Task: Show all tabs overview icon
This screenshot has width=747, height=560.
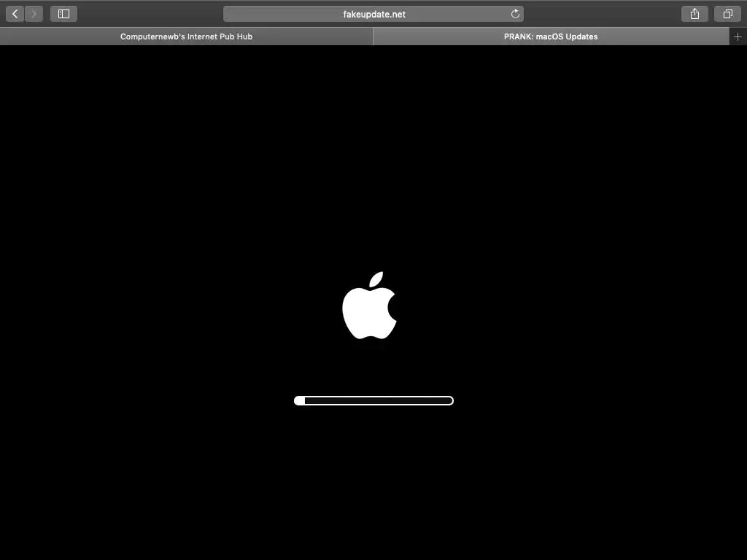Action: (x=727, y=14)
